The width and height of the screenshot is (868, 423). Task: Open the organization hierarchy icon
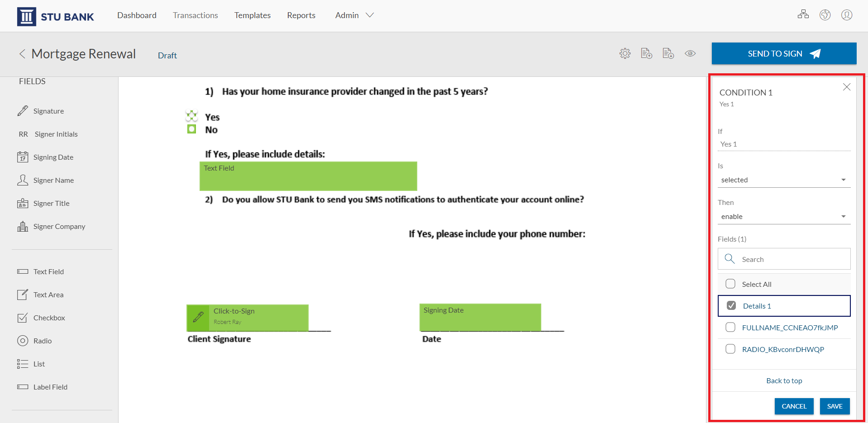(803, 14)
